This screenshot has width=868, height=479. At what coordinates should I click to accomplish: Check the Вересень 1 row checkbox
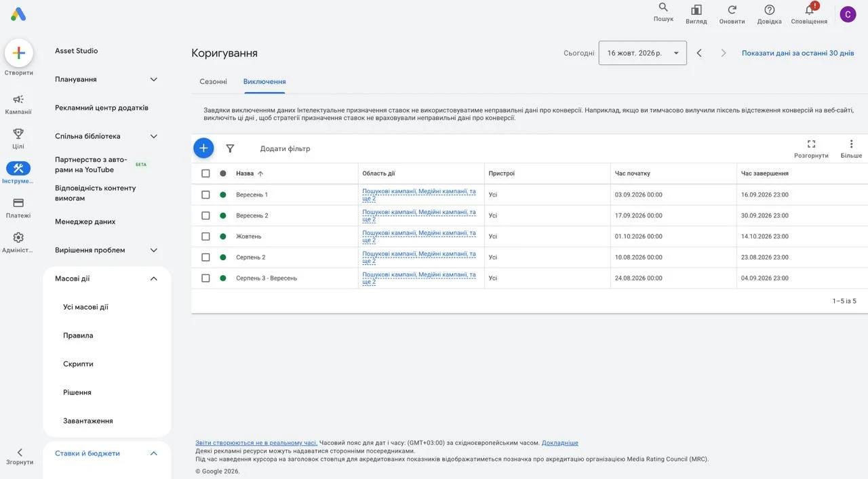point(205,194)
